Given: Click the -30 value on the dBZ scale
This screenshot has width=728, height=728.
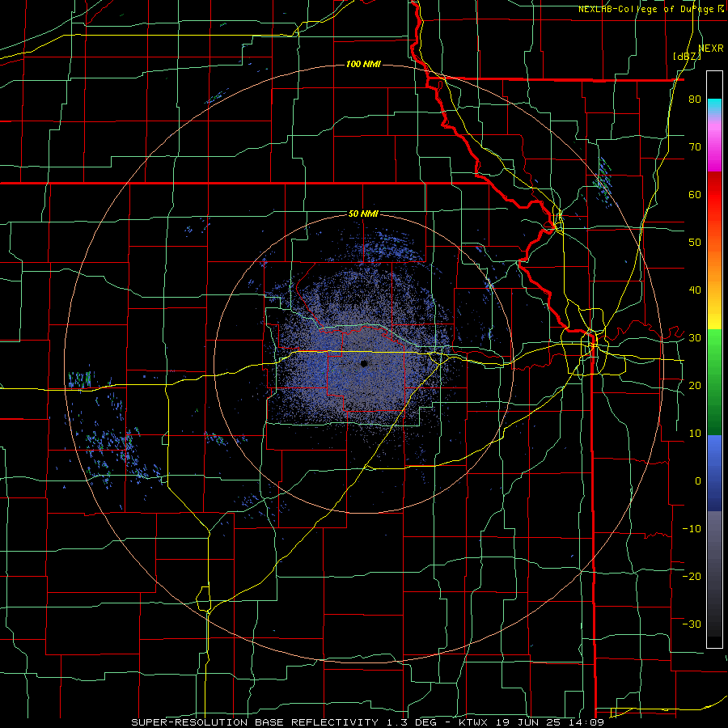Looking at the screenshot, I should [x=692, y=624].
